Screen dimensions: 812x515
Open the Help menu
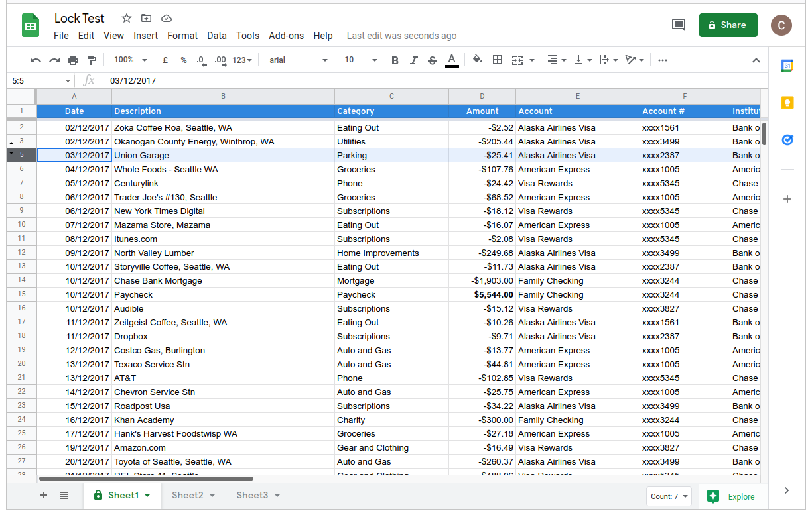coord(323,36)
